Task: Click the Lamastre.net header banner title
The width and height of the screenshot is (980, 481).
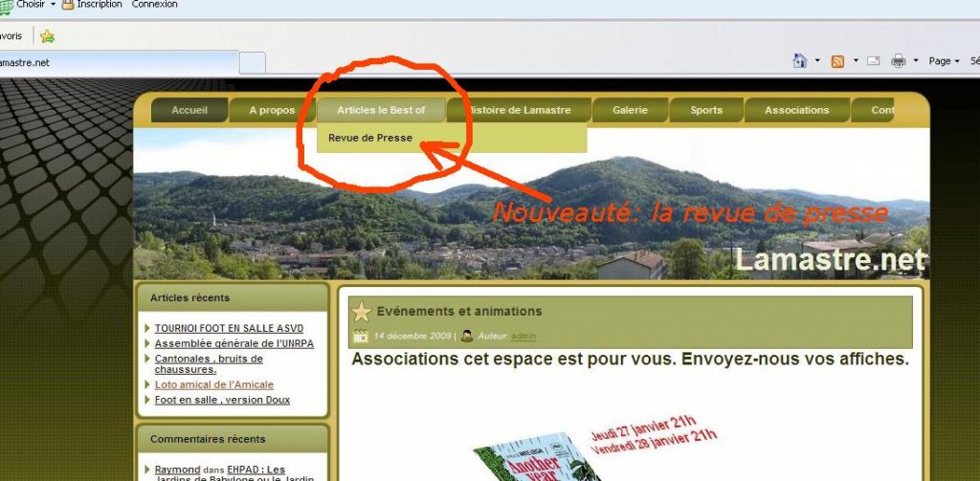Action: tap(830, 260)
